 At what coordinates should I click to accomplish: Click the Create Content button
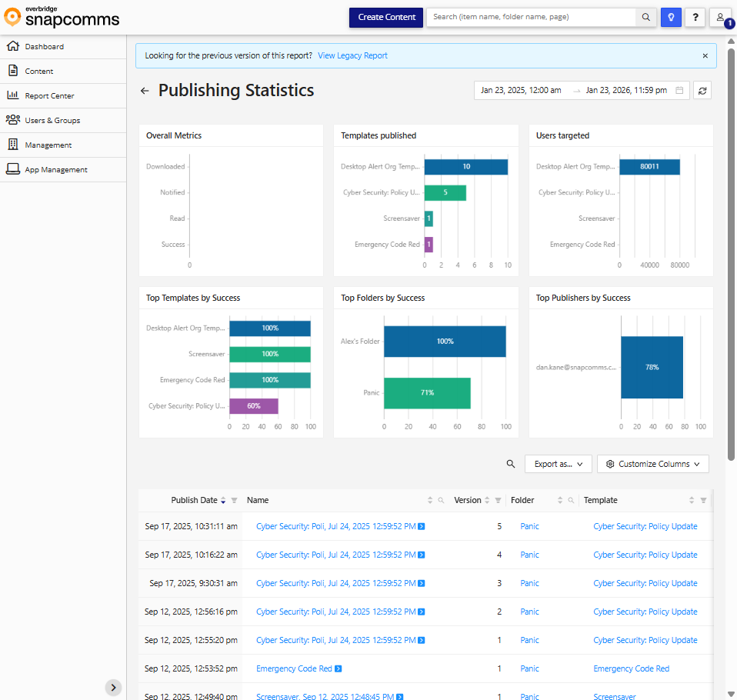pyautogui.click(x=386, y=18)
